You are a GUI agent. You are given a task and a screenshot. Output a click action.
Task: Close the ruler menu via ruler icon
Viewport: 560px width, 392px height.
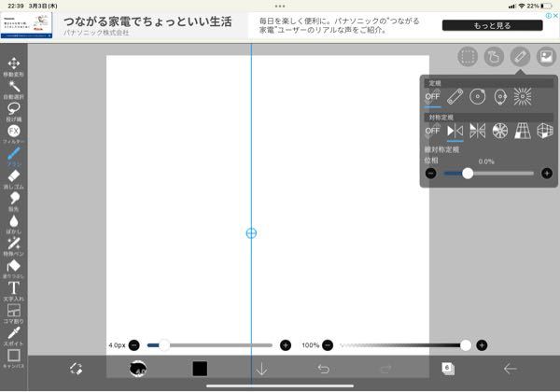tap(521, 56)
